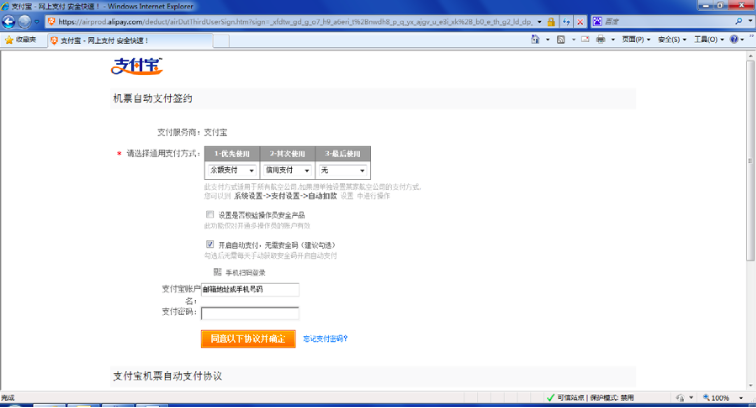Click the read mail envelope icon

585,40
